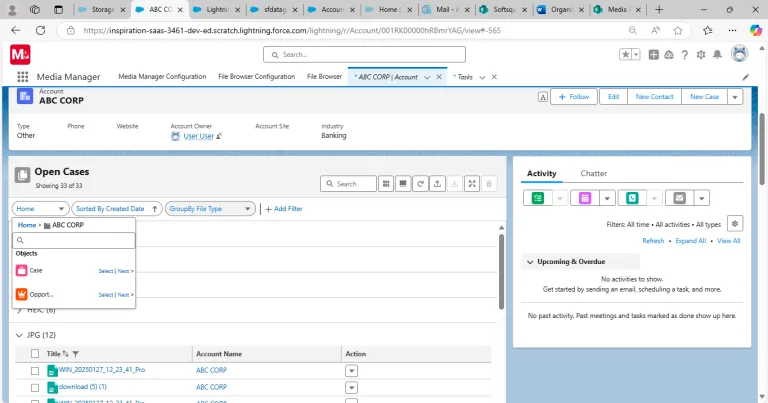The width and height of the screenshot is (768, 403).
Task: Open more account actions dropdown beside New Case
Action: [x=735, y=97]
